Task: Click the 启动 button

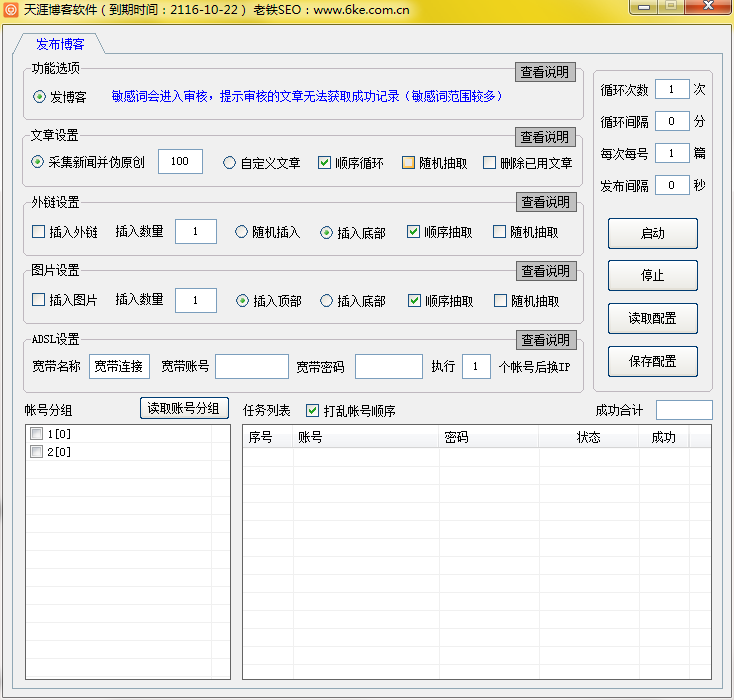Action: [652, 233]
